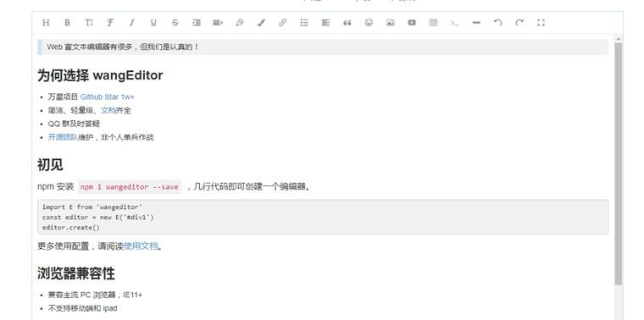Viewport: 644px width, 320px height.
Task: Insert a video with the play icon
Action: [x=412, y=23]
